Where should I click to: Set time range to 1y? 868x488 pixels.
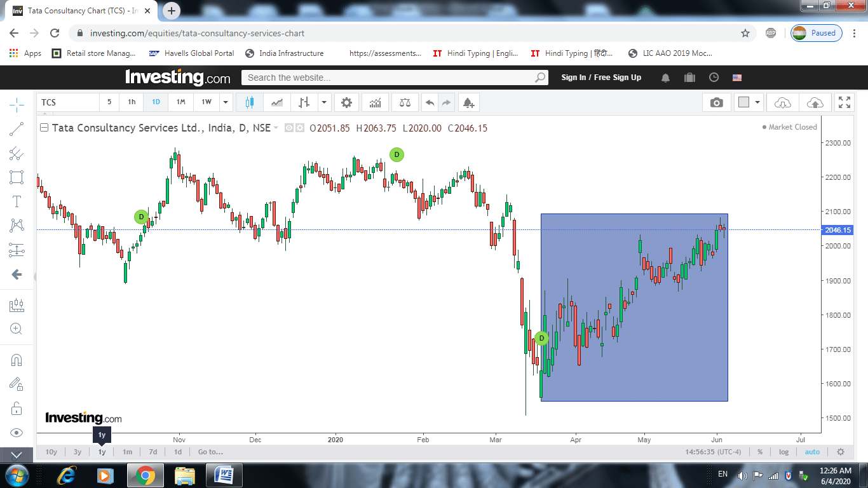click(x=102, y=452)
